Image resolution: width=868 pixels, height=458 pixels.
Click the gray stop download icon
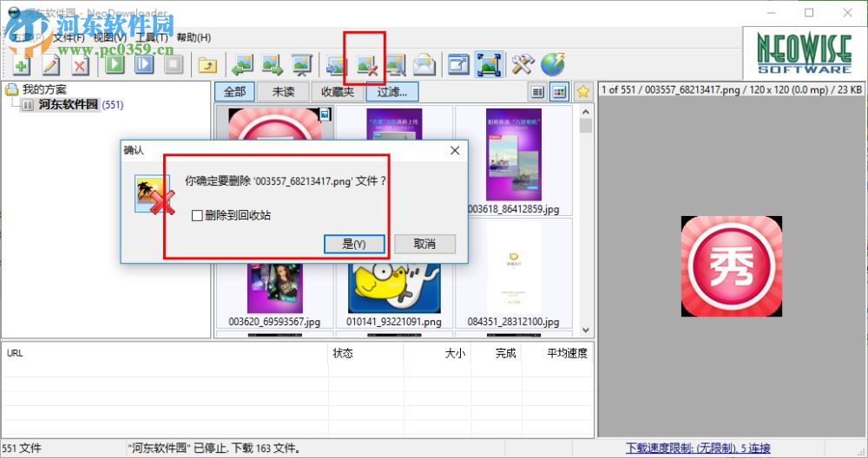174,65
